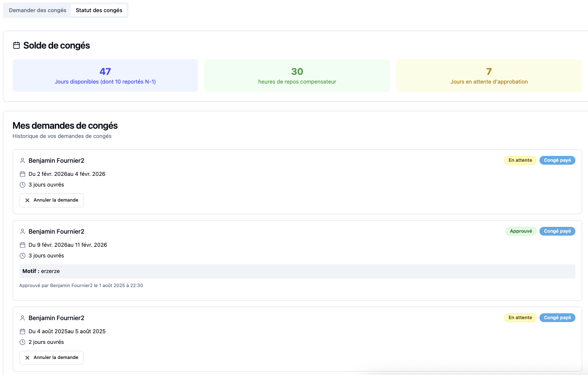Click calendar icon beside Solde de congés
Viewport: 588px width, 375px height.
[x=17, y=46]
